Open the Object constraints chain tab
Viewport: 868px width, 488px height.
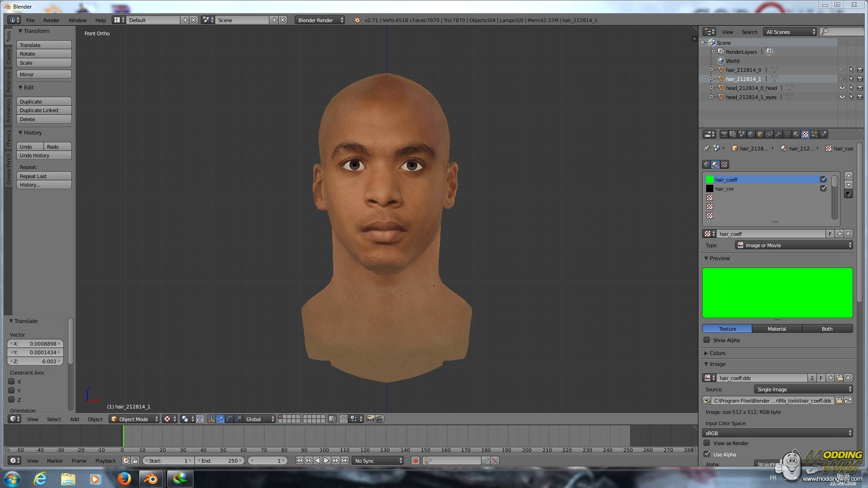point(769,134)
